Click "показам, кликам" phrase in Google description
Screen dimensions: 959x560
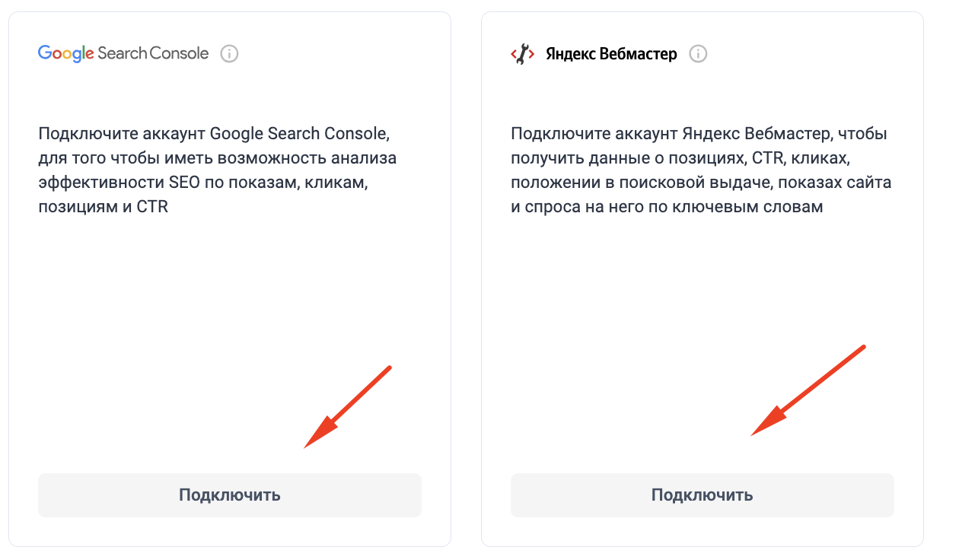(x=308, y=183)
